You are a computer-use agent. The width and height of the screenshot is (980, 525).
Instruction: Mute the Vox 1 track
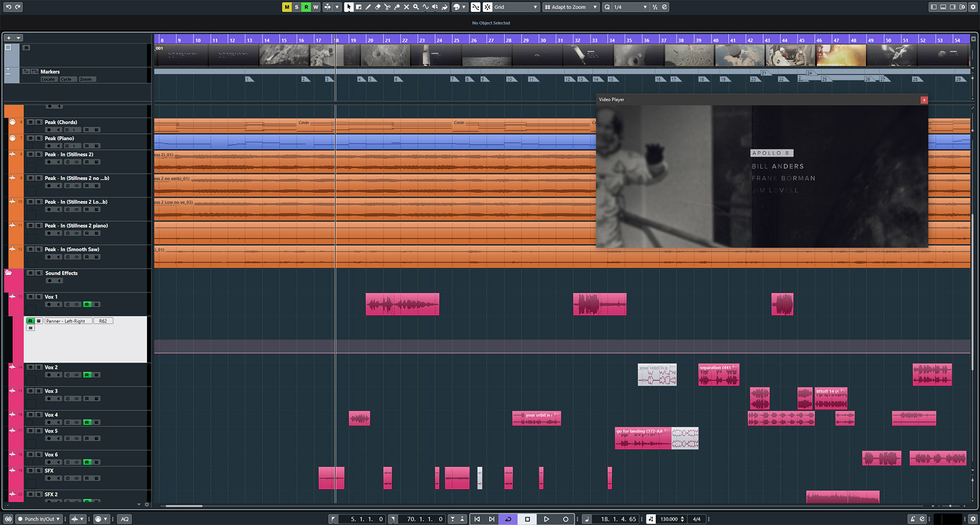pyautogui.click(x=30, y=297)
